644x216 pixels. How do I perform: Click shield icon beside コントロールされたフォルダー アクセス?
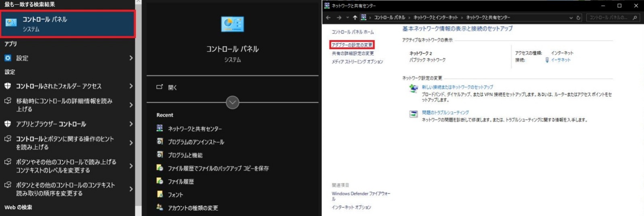click(8, 86)
